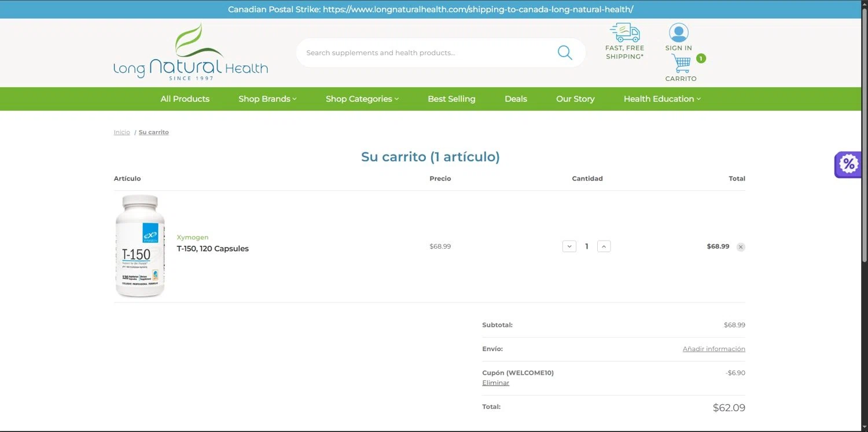
Task: Click Eliminar to remove the coupon
Action: pyautogui.click(x=496, y=383)
